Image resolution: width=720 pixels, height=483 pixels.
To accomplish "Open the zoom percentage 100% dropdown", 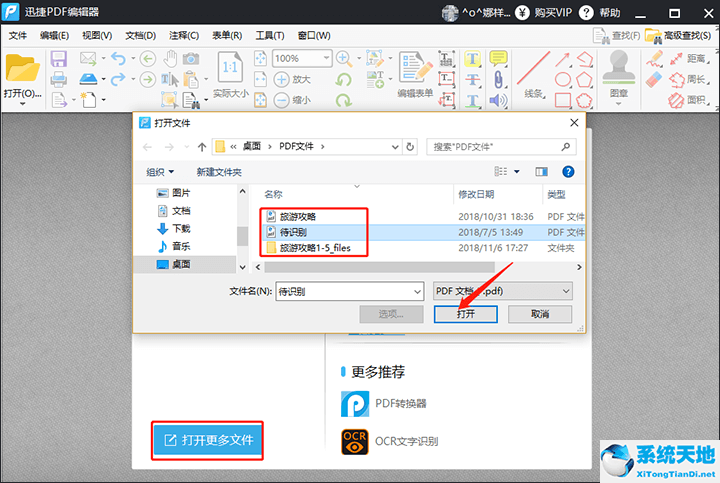I will coord(326,58).
